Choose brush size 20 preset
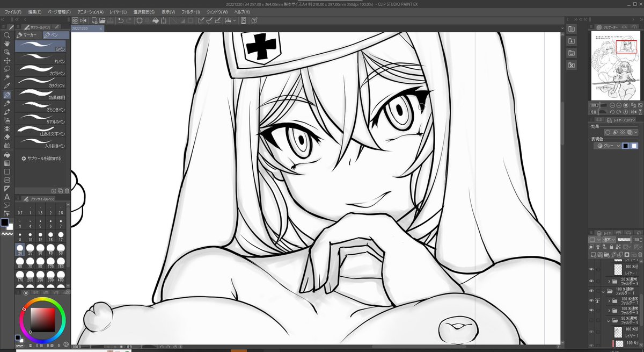The image size is (644, 352). pyautogui.click(x=20, y=248)
